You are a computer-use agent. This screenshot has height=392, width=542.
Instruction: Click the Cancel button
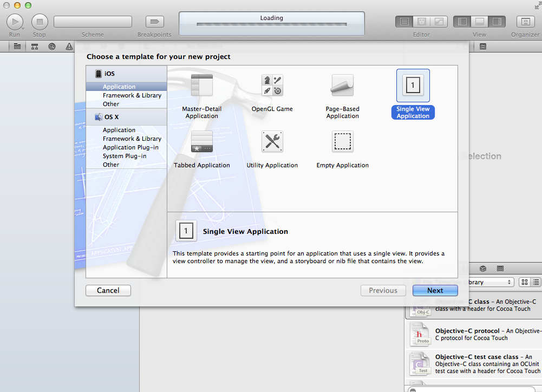click(108, 290)
